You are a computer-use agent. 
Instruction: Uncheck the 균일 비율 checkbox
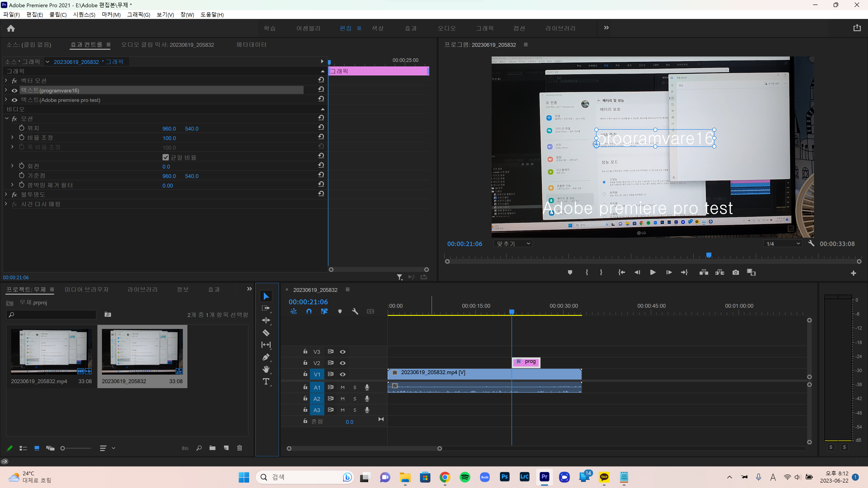point(165,157)
